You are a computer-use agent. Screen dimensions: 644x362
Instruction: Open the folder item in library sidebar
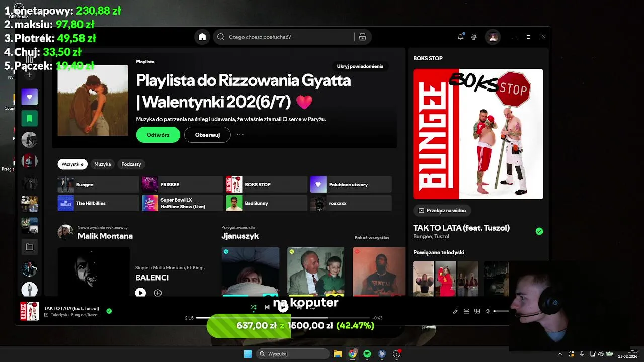pos(29,247)
